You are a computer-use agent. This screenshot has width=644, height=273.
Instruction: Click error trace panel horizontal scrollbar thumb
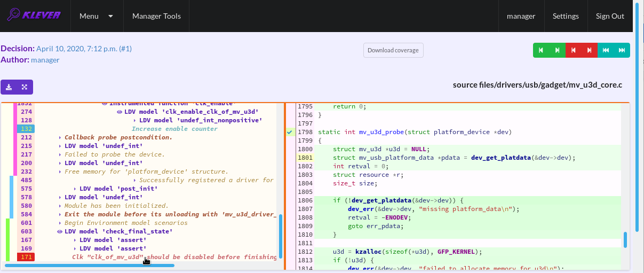(x=89, y=265)
